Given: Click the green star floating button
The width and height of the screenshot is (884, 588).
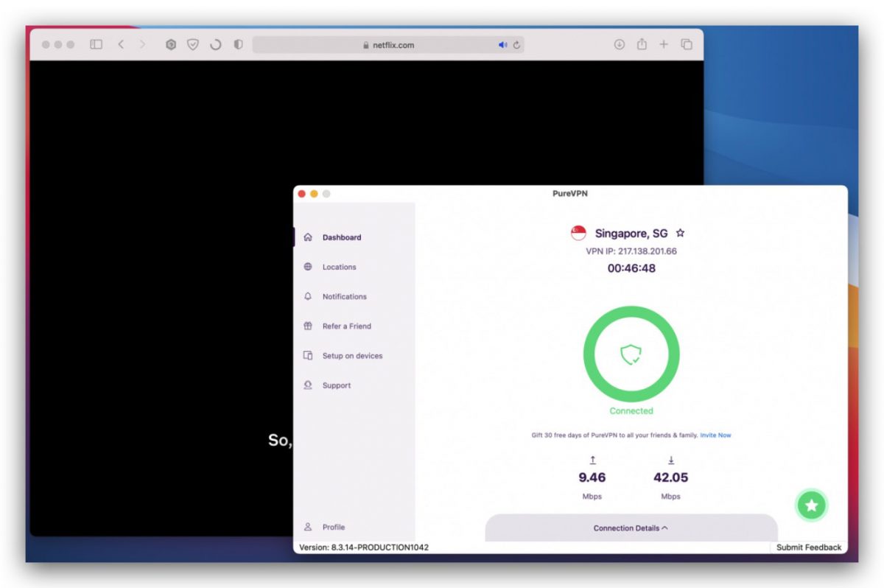Looking at the screenshot, I should pyautogui.click(x=812, y=505).
